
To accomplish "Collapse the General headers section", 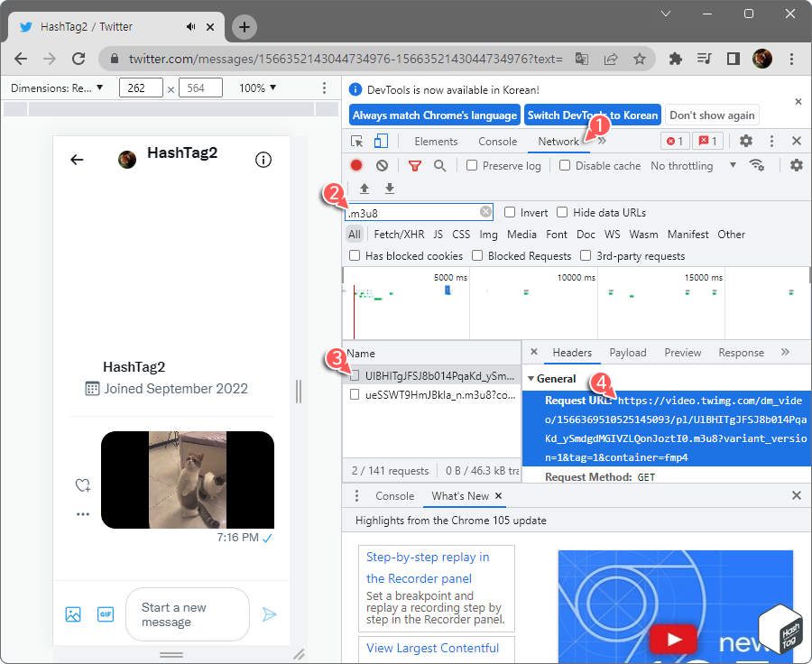I will coord(531,379).
